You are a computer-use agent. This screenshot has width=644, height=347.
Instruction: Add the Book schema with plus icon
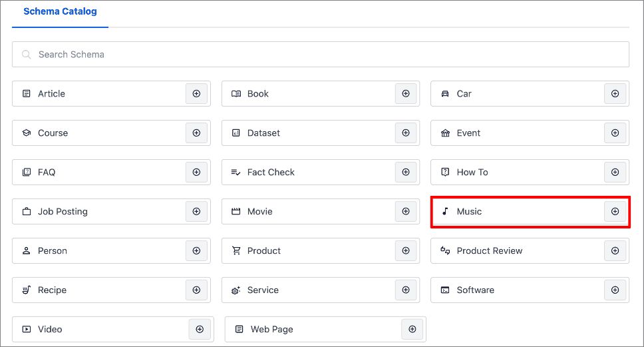(406, 94)
